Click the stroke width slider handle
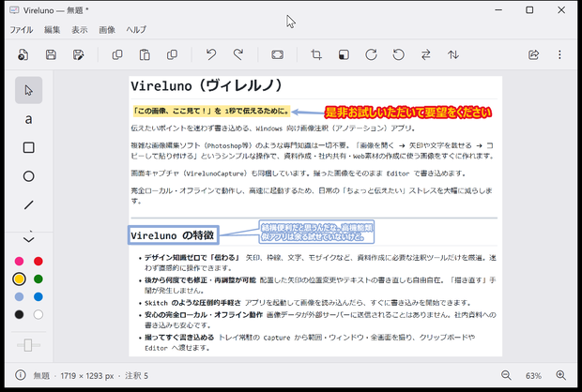Viewport: 582px width, 392px height. [28, 345]
